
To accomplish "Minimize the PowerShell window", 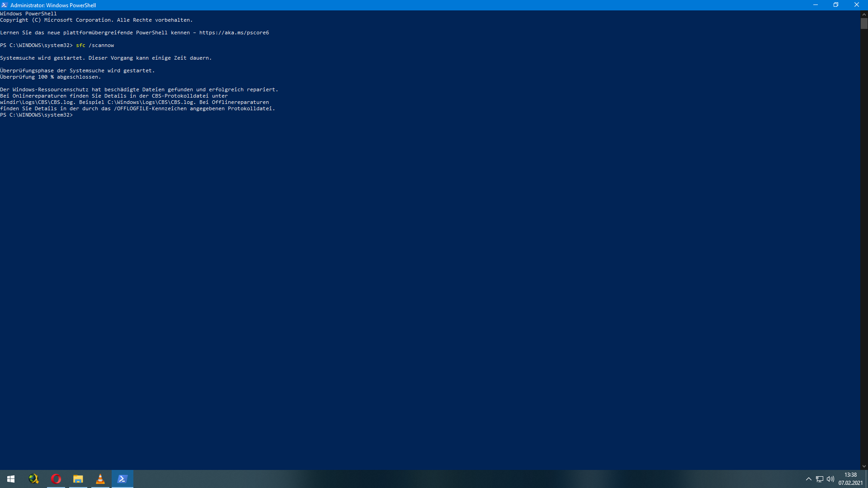I will [816, 5].
